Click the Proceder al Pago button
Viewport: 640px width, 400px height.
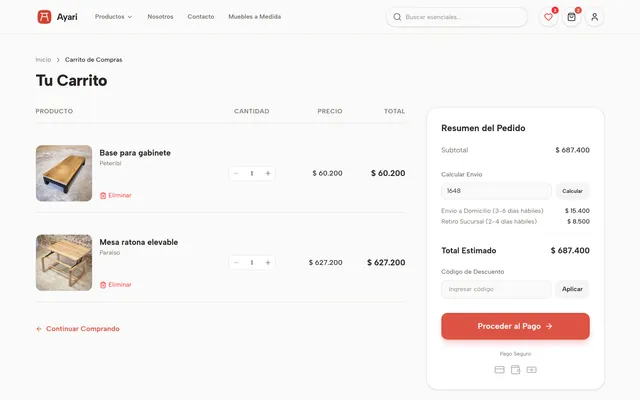pyautogui.click(x=515, y=326)
